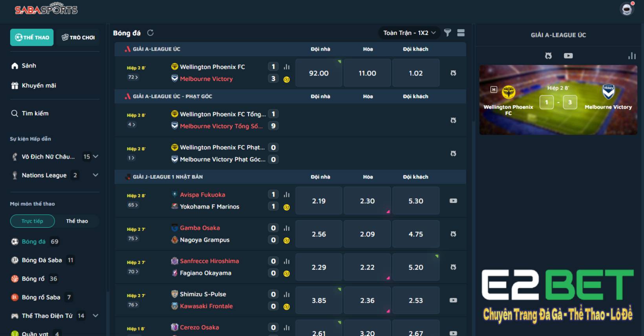Switch to Thể thao sports mode
This screenshot has width=644, height=336.
tap(77, 221)
